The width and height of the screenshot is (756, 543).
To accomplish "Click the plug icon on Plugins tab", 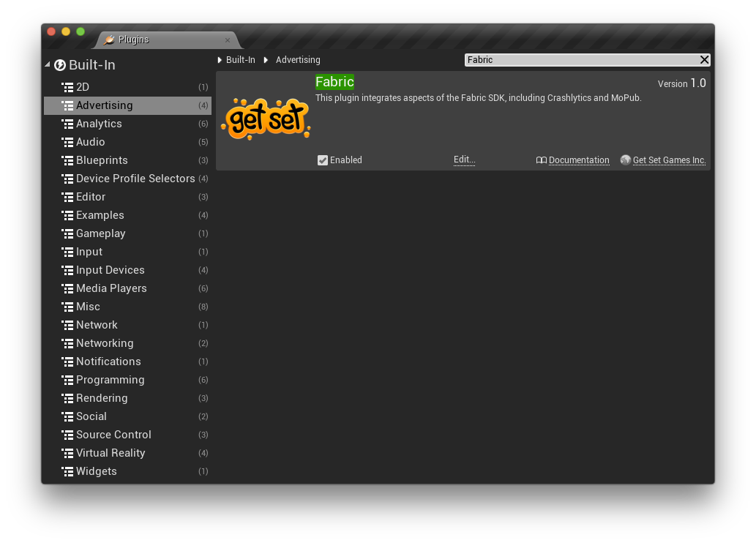I will point(110,40).
